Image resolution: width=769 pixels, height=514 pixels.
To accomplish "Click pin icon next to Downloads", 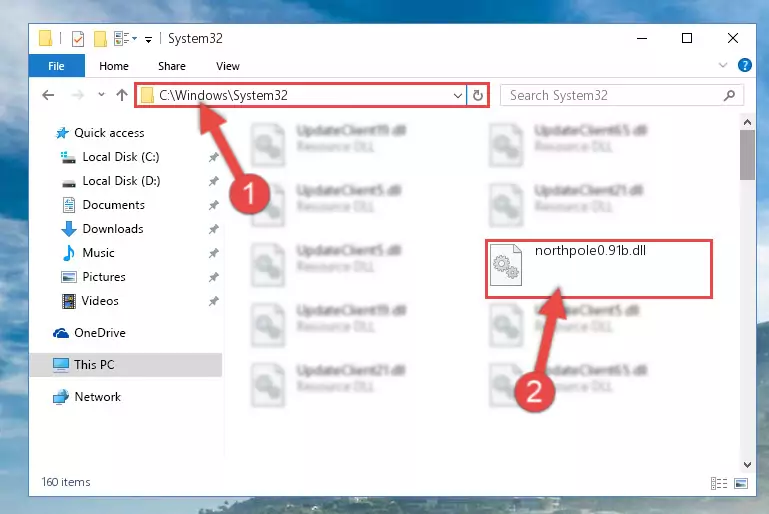I will (x=213, y=229).
